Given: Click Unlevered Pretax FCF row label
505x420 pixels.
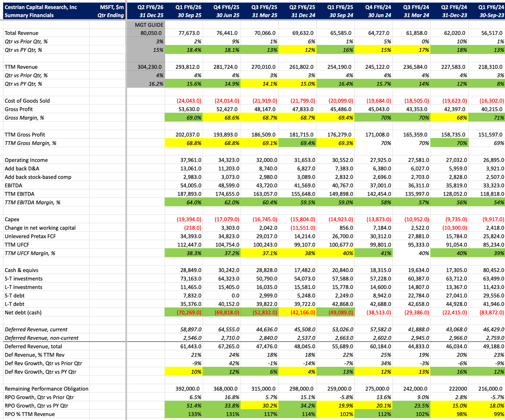Looking at the screenshot, I should [30, 236].
